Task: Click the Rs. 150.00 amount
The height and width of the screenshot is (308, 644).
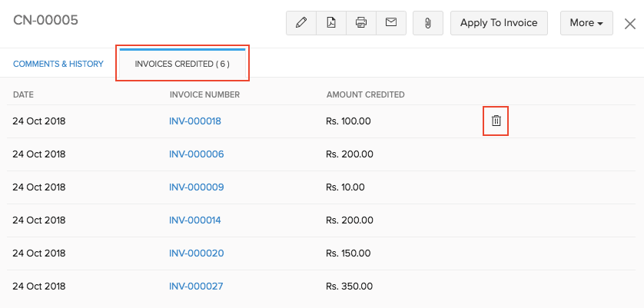Action: point(348,253)
